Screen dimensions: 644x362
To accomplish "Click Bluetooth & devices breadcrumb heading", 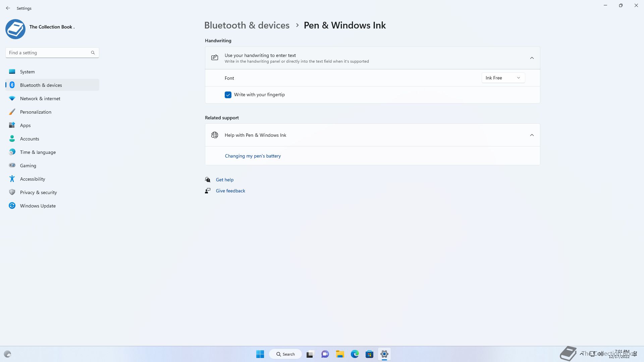I will pyautogui.click(x=247, y=25).
